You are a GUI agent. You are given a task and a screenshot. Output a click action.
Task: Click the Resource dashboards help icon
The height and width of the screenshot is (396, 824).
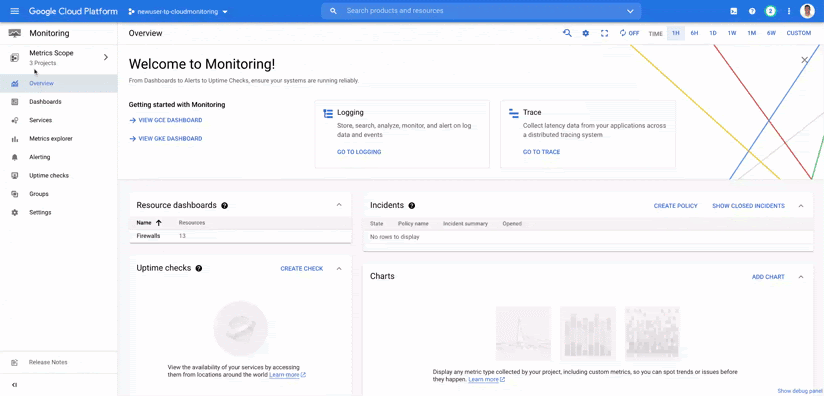point(224,205)
